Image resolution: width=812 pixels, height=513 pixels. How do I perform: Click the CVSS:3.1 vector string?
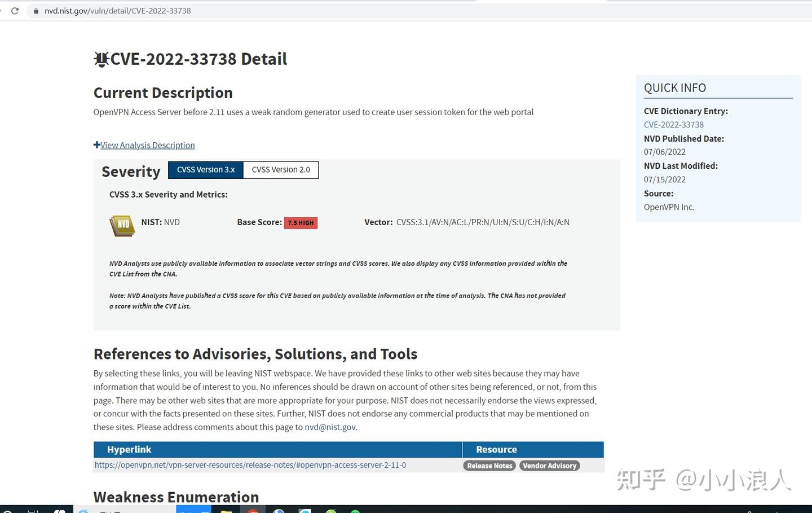coord(483,222)
